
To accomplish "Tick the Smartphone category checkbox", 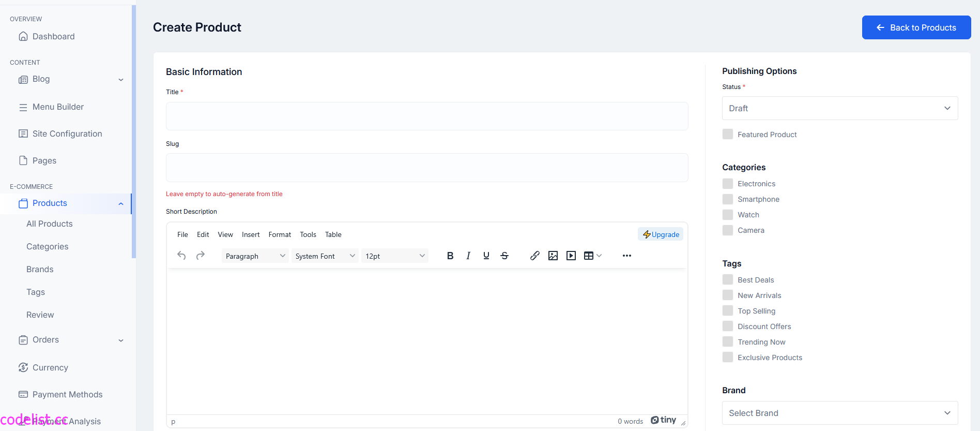I will tap(728, 199).
